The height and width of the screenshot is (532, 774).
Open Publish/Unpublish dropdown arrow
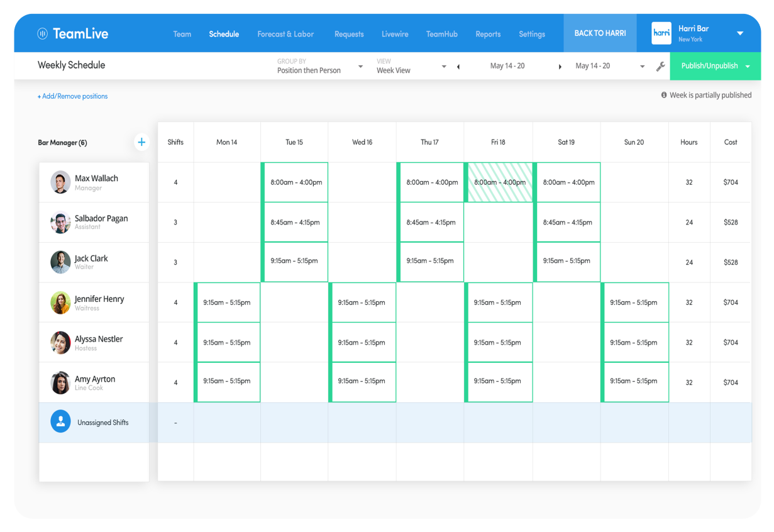coord(748,66)
